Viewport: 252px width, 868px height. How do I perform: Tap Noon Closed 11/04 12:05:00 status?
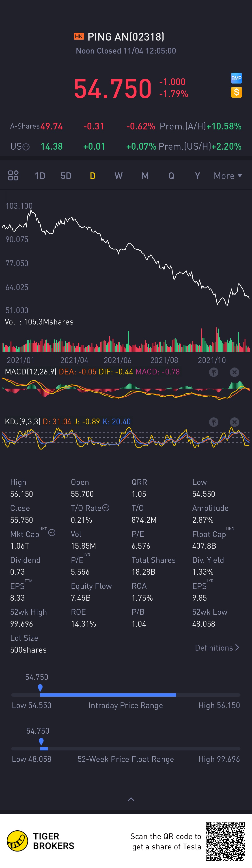coord(126,51)
